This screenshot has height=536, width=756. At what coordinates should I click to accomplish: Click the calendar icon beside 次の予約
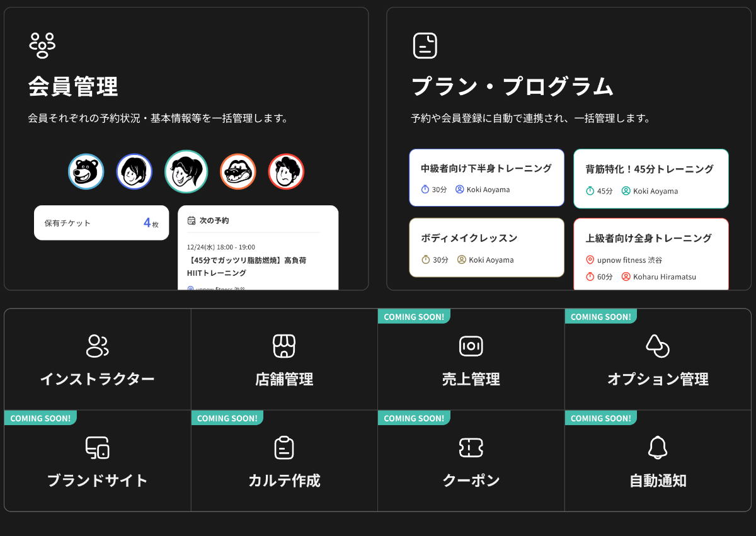(192, 220)
